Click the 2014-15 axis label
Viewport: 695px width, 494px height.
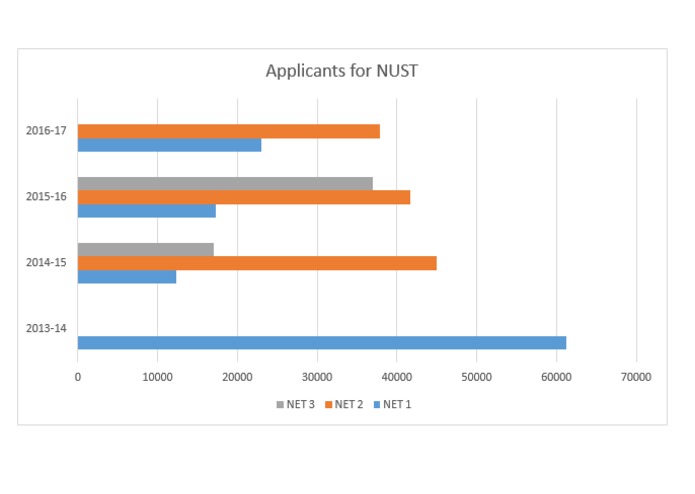pos(46,262)
